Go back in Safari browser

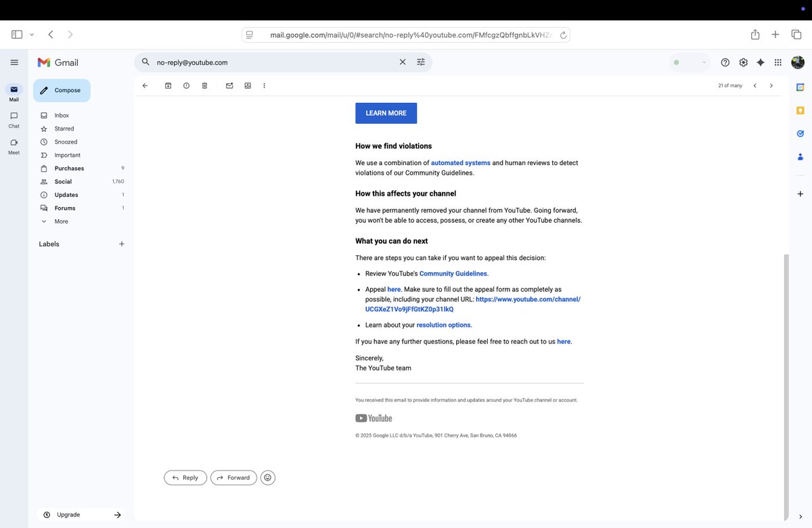pos(51,35)
